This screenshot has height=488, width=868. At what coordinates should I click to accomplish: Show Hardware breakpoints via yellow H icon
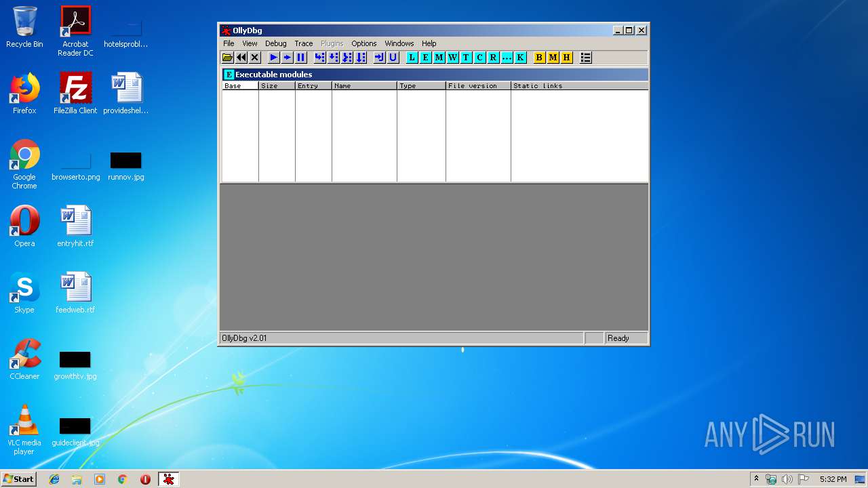(566, 58)
